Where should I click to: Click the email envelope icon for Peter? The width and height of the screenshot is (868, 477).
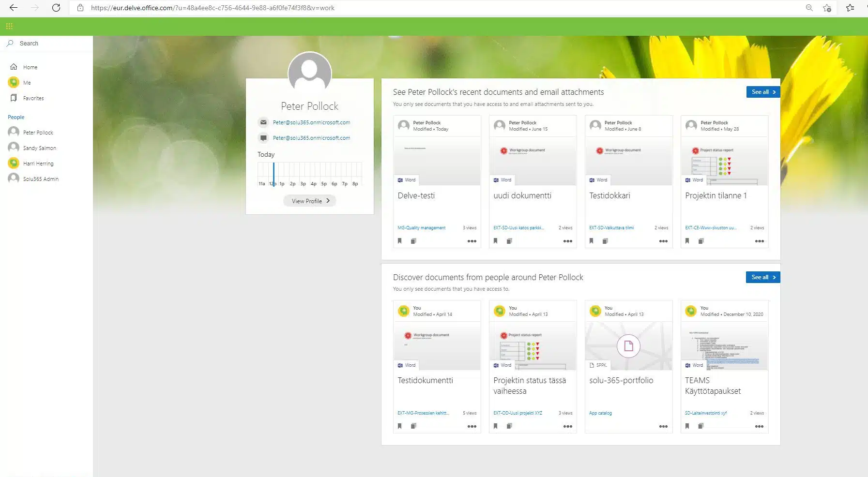coord(263,122)
